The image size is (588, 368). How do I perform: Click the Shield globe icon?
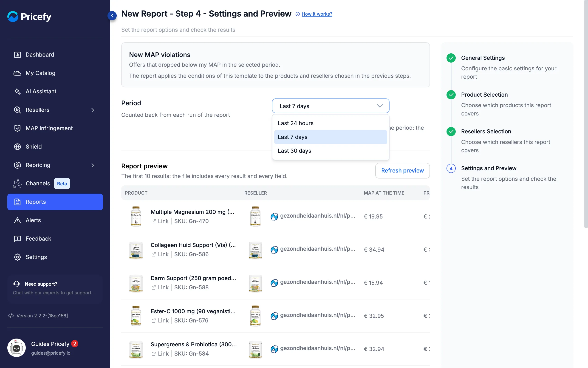coord(17,147)
